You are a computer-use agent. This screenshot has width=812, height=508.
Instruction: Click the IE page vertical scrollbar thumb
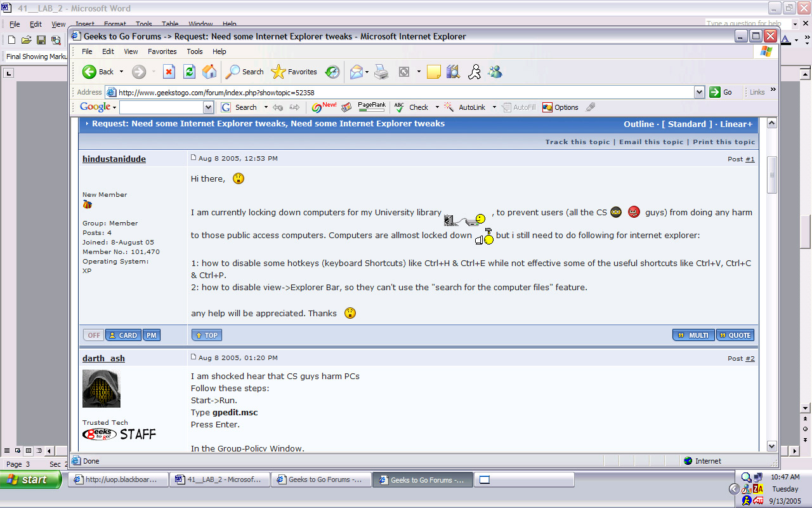[x=772, y=175]
